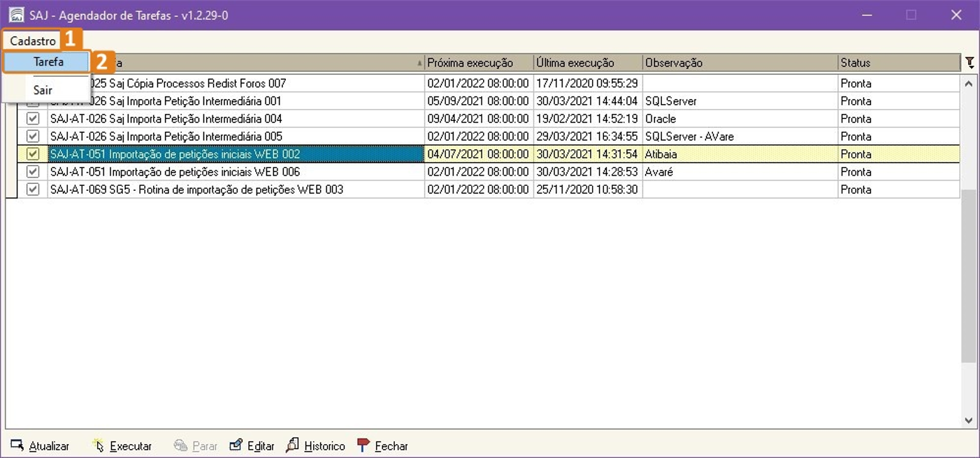Open the filter icon beside the Status column
Viewport: 980px width, 458px height.
(970, 62)
